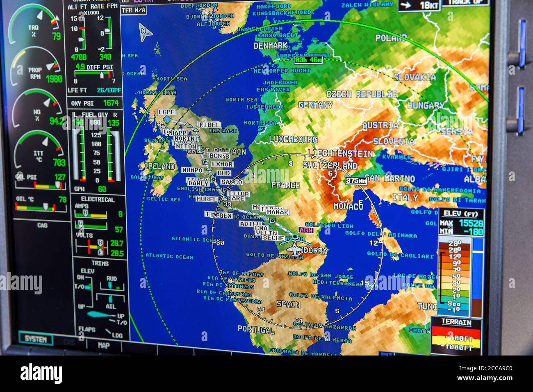Select the RIBEL waypoint label

pos(210,124)
